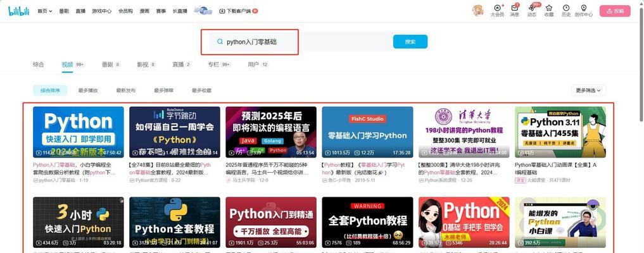
Task: Select 综合排序 sort option
Action: pyautogui.click(x=50, y=90)
